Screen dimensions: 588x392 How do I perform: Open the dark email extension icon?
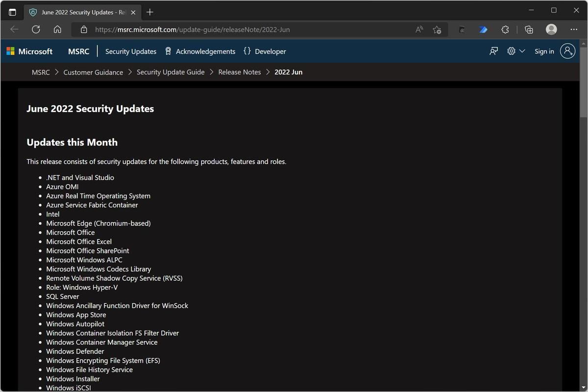tap(462, 29)
